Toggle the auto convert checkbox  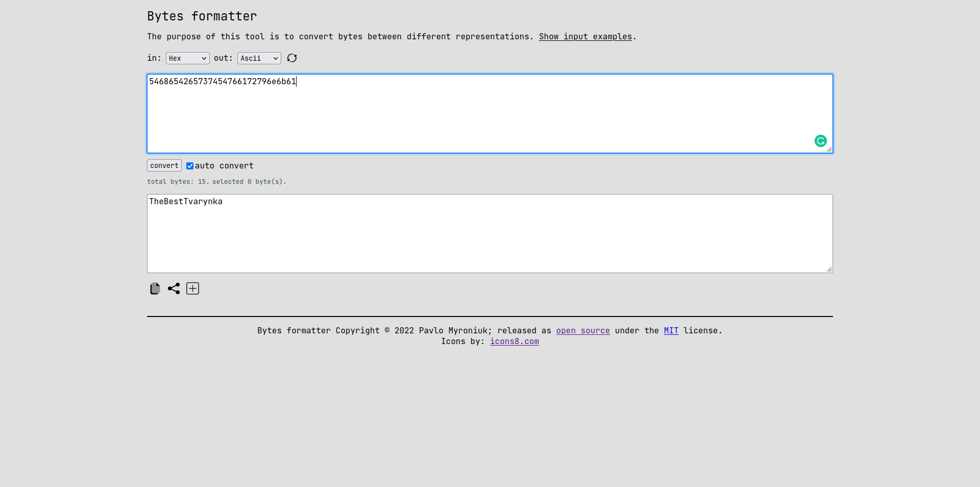point(190,166)
